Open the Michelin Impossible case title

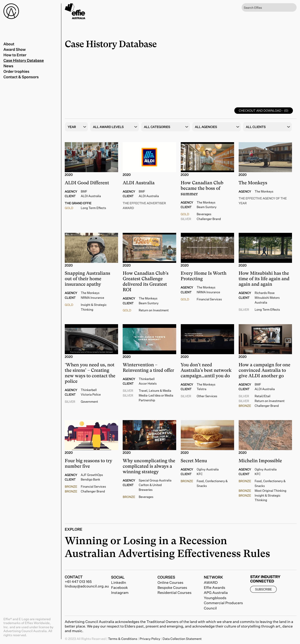[260, 460]
